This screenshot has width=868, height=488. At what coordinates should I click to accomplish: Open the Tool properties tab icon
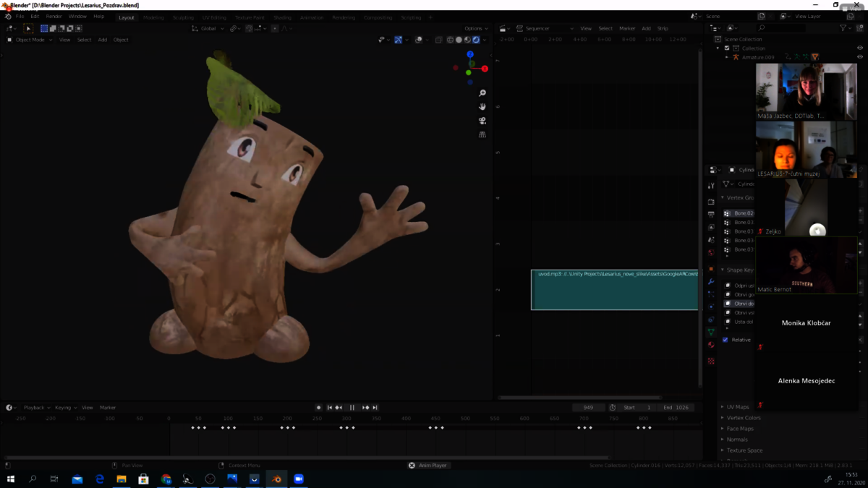click(711, 186)
